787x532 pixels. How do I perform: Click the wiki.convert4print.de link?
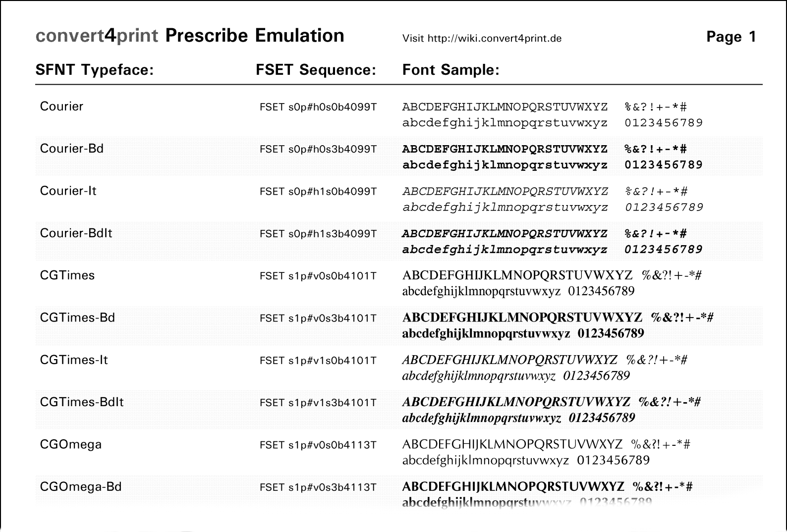click(x=494, y=39)
